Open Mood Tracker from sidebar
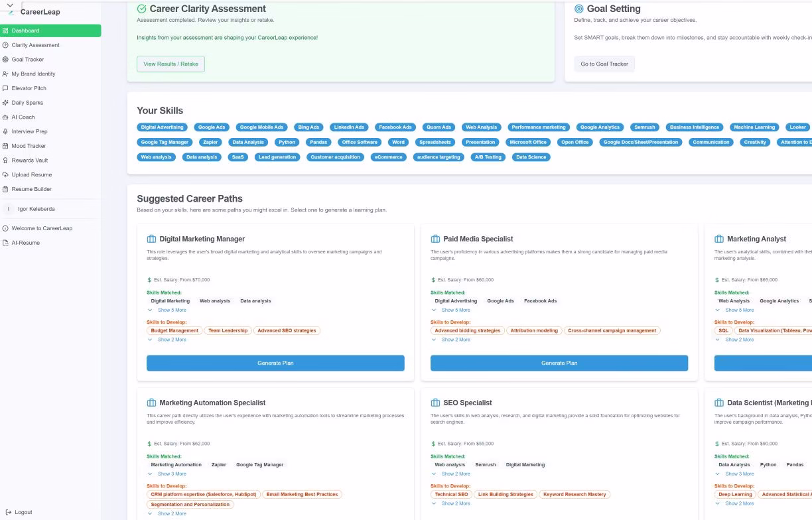Image resolution: width=812 pixels, height=520 pixels. (x=29, y=146)
